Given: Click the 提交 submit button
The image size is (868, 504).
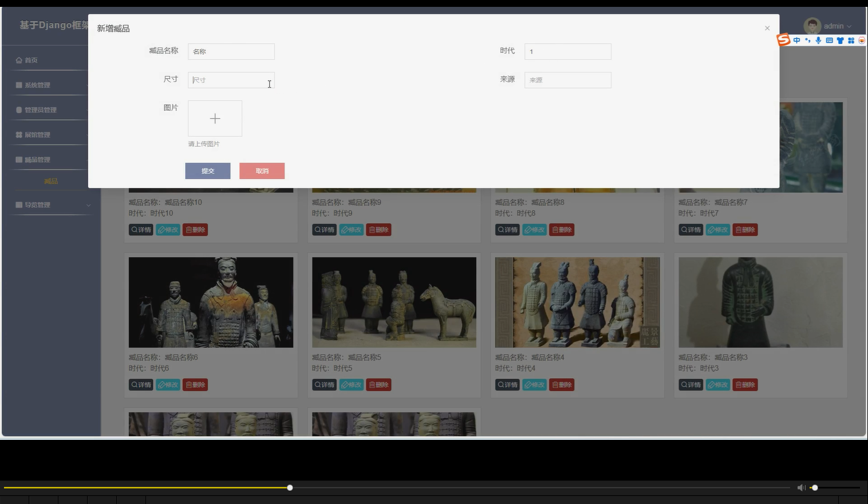Looking at the screenshot, I should click(208, 171).
